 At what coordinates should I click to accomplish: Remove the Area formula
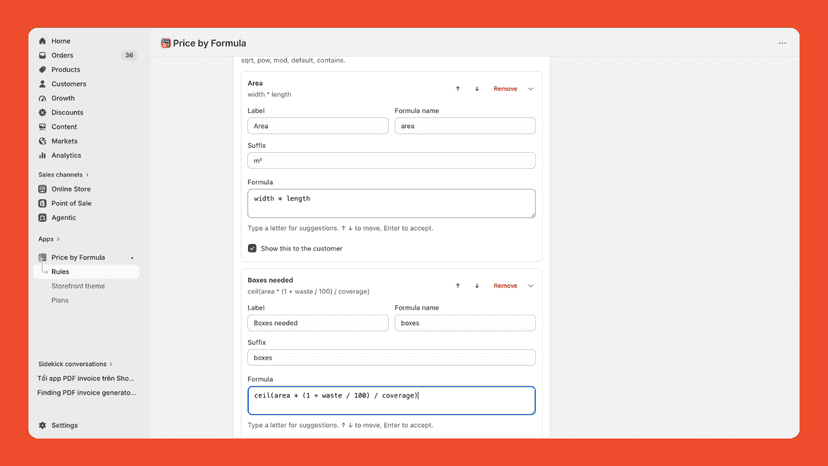(505, 89)
